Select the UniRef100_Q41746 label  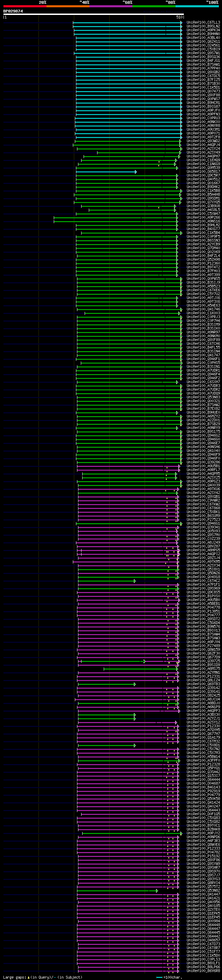tap(203, 309)
